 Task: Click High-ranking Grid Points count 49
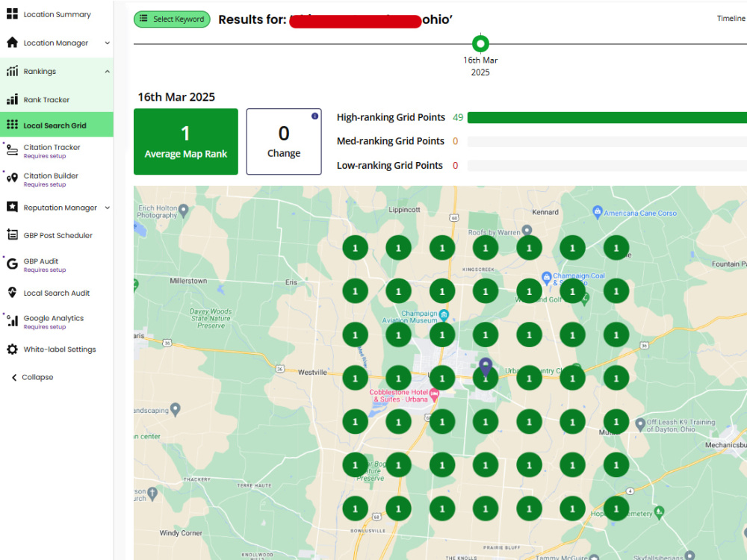(x=458, y=117)
